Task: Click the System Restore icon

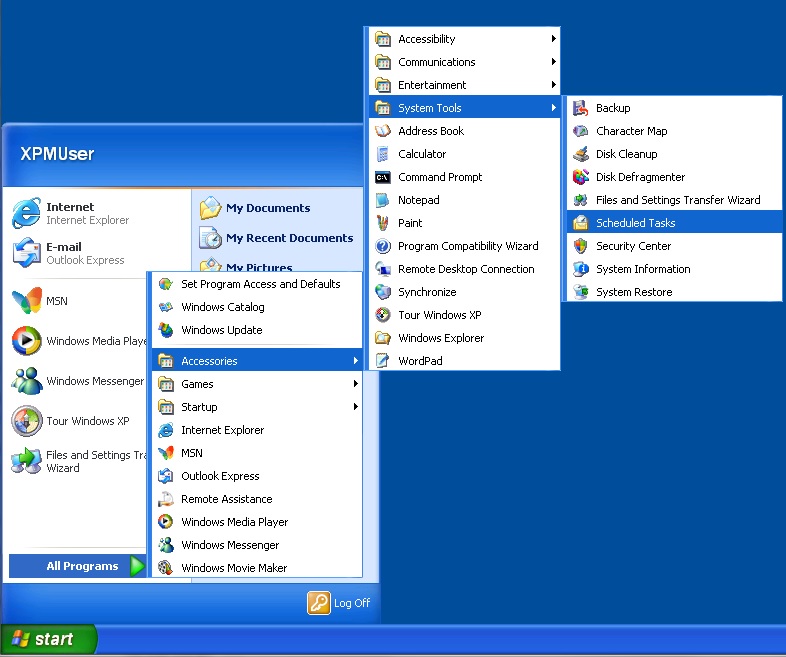Action: [x=580, y=292]
